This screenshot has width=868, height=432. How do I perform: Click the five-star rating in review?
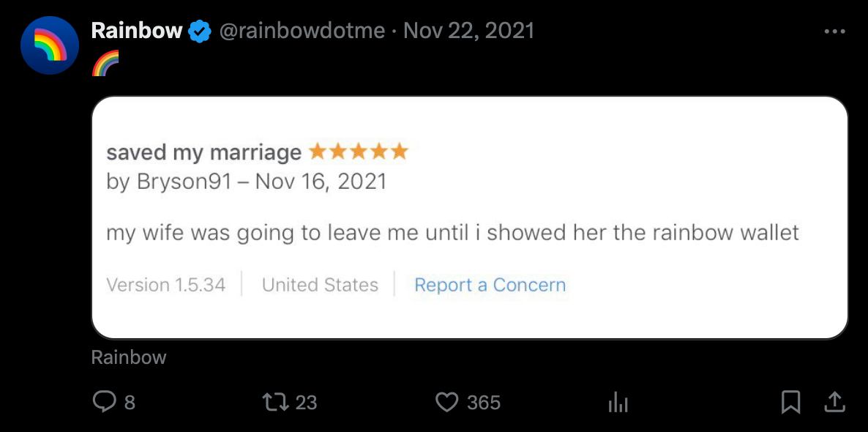(358, 152)
